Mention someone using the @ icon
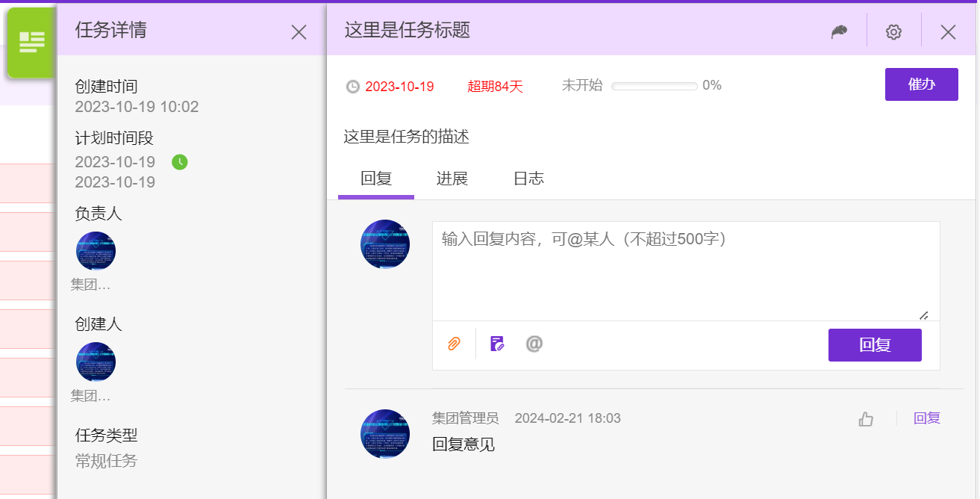 (534, 344)
